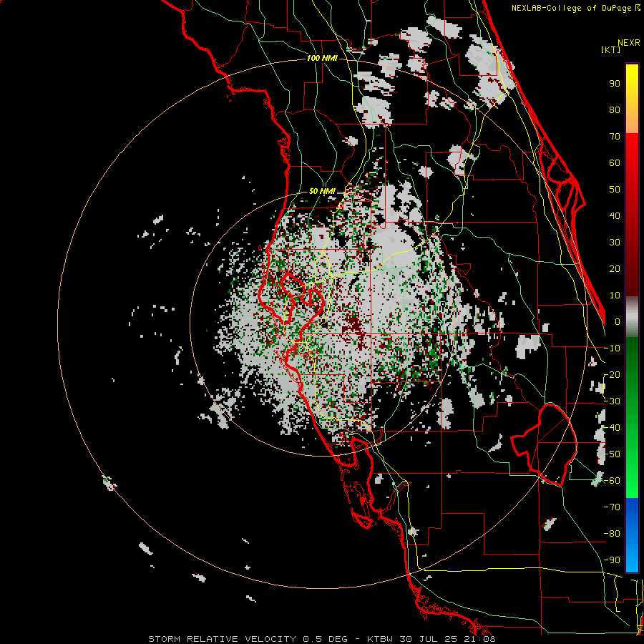This screenshot has height=644, width=644.
Task: Click the 90 value on velocity scale
Action: coord(615,84)
